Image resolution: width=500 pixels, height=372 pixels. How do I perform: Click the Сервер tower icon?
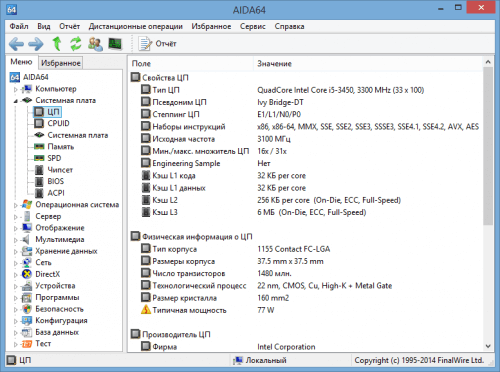(x=27, y=216)
